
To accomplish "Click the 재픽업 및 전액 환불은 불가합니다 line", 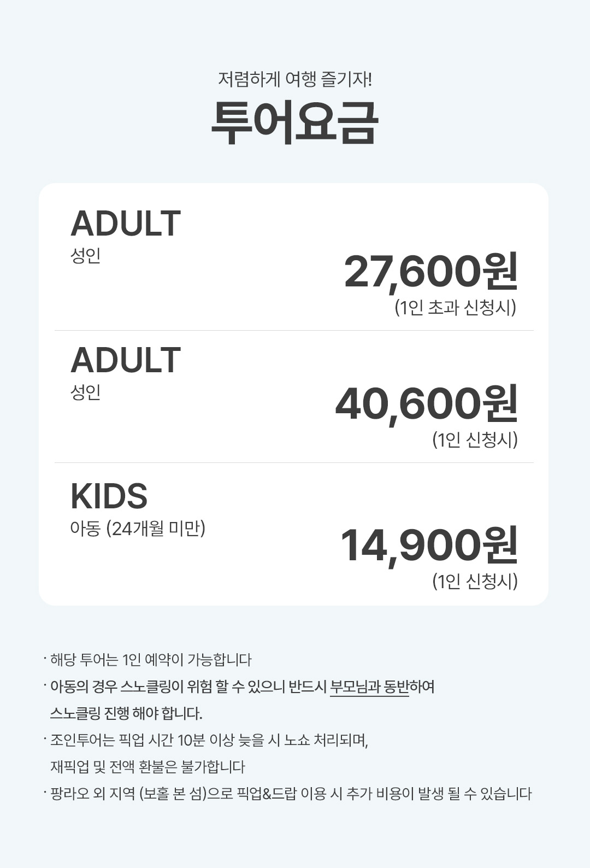I will [147, 767].
